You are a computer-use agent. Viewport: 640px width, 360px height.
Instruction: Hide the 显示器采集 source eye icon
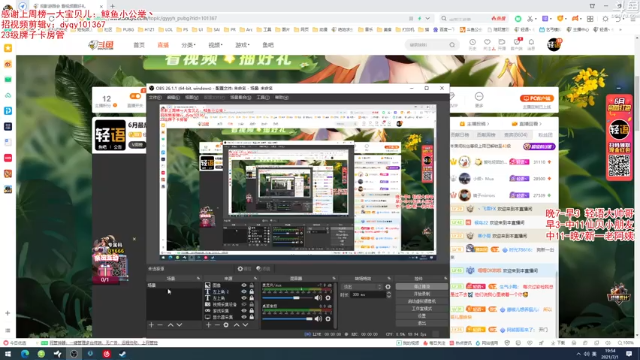[244, 317]
